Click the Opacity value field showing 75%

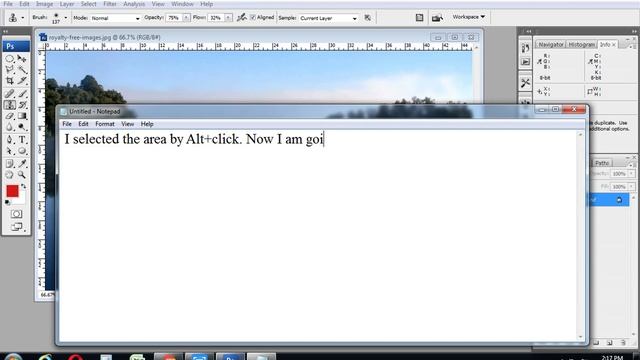pyautogui.click(x=174, y=18)
